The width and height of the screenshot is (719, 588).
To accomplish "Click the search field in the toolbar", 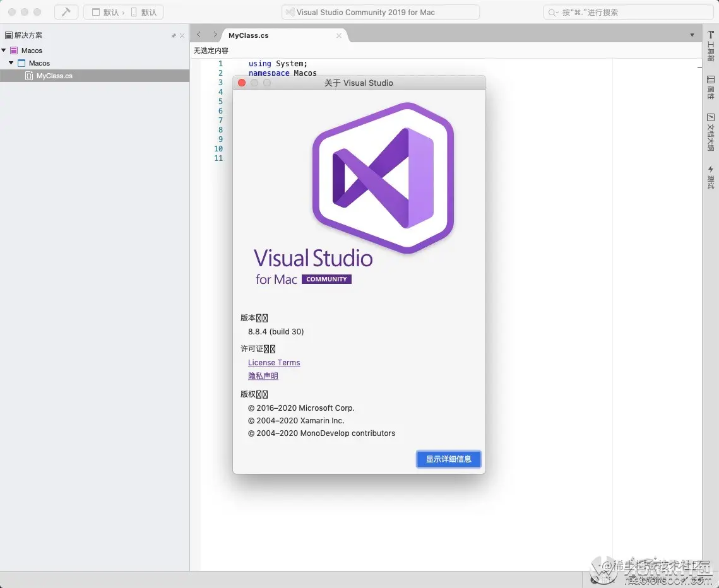I will (628, 13).
